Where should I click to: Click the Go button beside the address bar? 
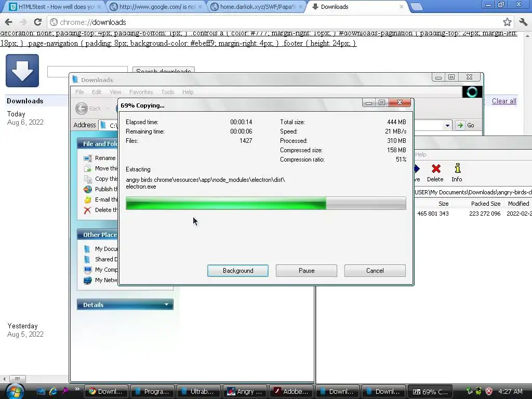pyautogui.click(x=465, y=125)
